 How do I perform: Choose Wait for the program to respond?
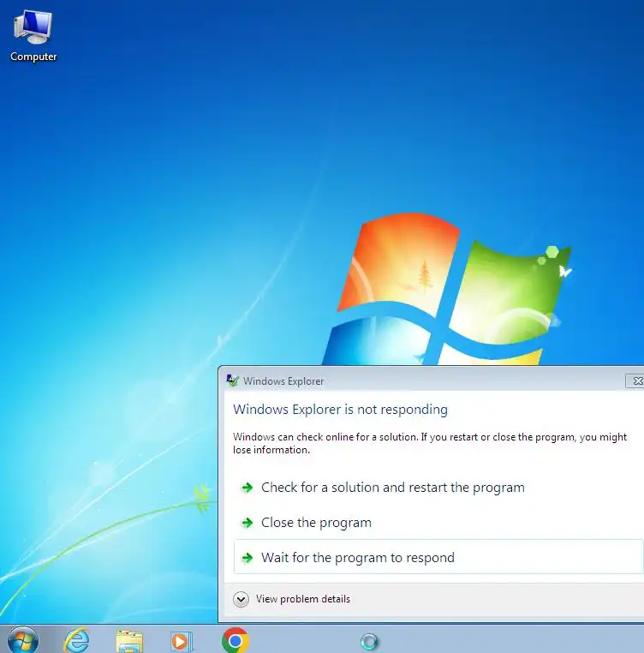click(x=438, y=557)
